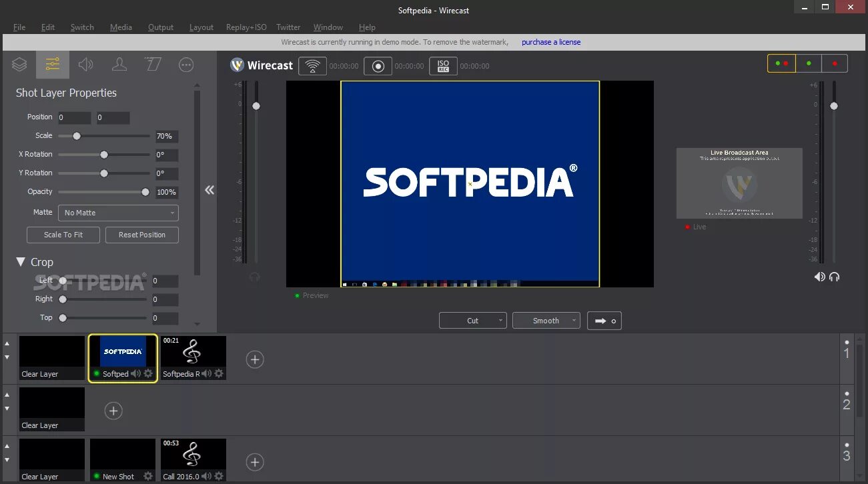The height and width of the screenshot is (484, 868).
Task: Move layer 1 up with arrow
Action: [7, 343]
